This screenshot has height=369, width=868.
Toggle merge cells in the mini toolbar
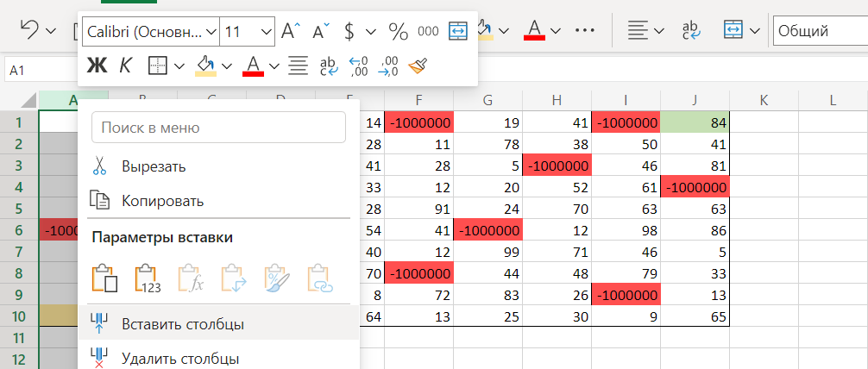tap(458, 31)
